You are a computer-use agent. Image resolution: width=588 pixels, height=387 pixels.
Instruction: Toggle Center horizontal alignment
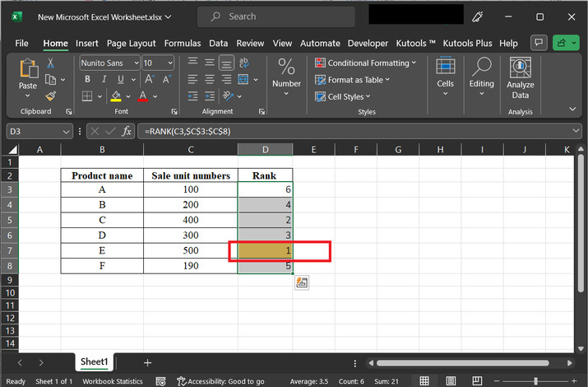[210, 79]
